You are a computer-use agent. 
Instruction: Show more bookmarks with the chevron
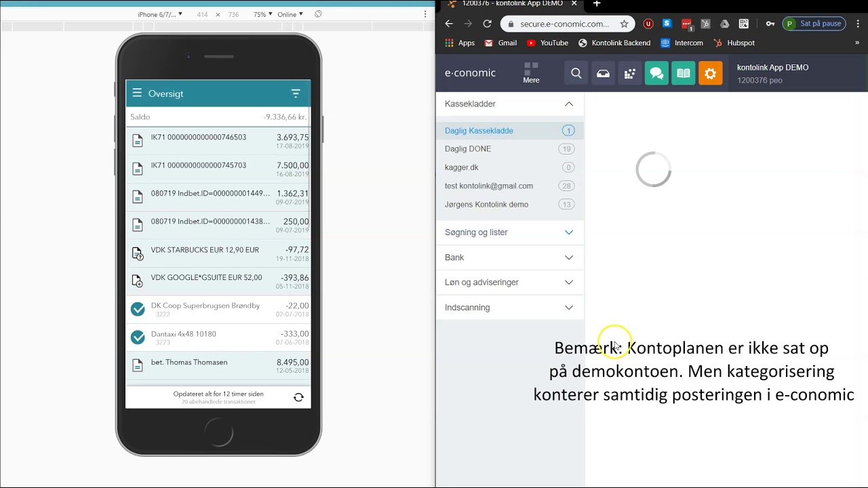[x=857, y=43]
